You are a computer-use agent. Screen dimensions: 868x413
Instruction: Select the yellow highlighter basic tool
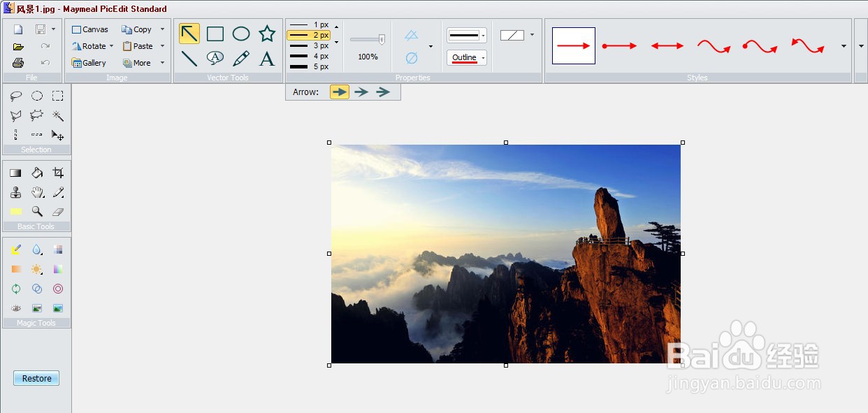click(x=15, y=211)
